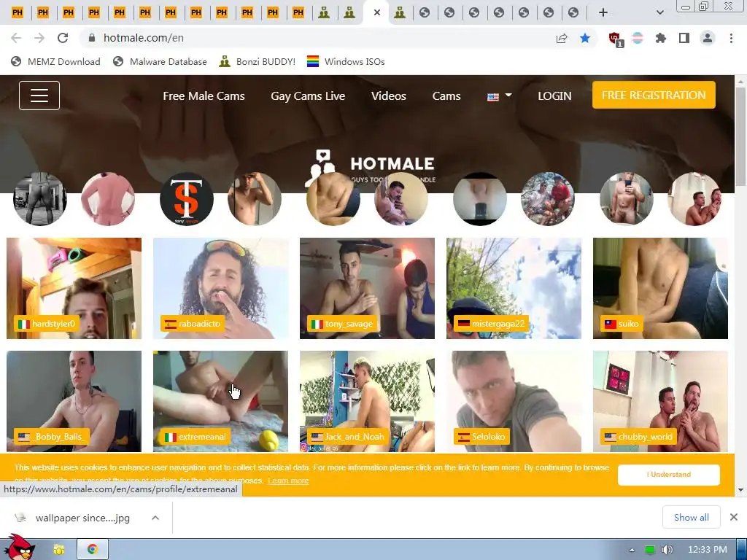Click the hardstyler0 name label
The width and height of the screenshot is (747, 560).
(46, 324)
